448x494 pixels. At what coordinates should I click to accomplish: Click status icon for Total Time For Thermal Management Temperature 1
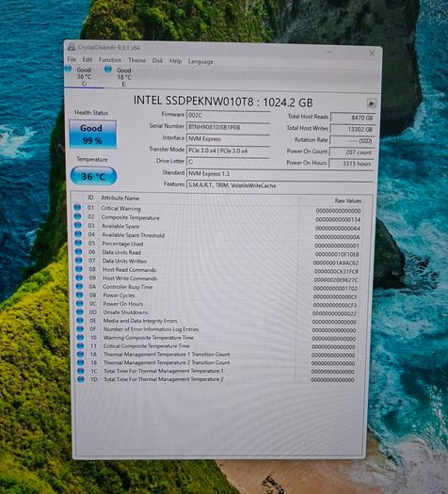click(x=81, y=371)
